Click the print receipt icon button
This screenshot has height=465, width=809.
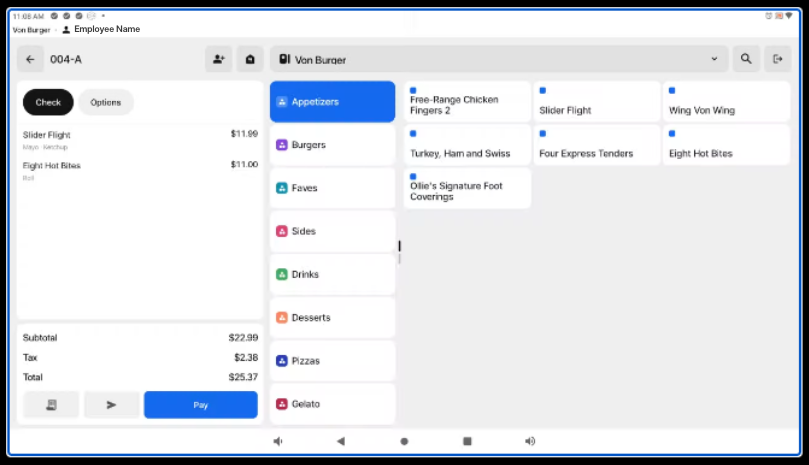[51, 405]
